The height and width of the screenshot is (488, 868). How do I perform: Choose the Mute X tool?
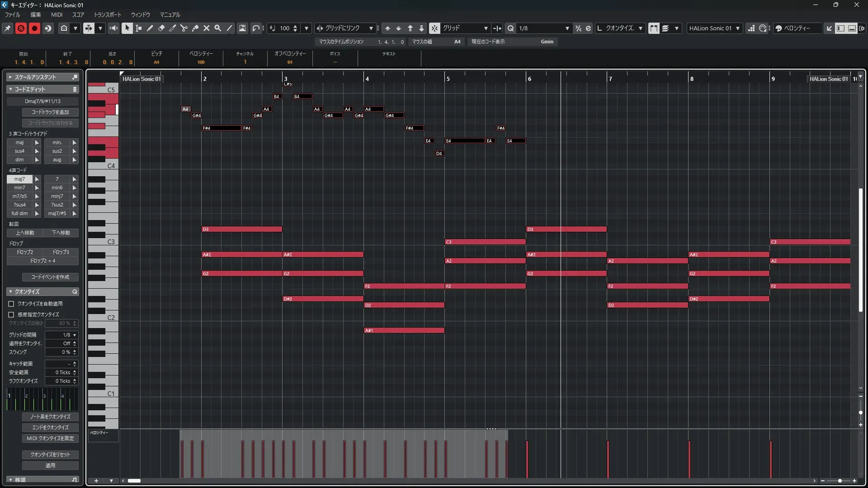(x=206, y=28)
